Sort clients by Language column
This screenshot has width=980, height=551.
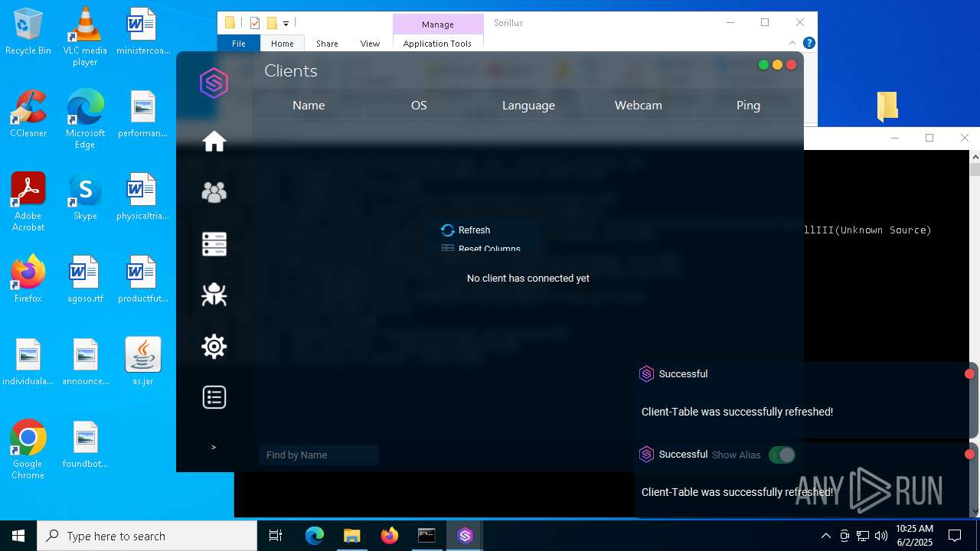point(528,106)
